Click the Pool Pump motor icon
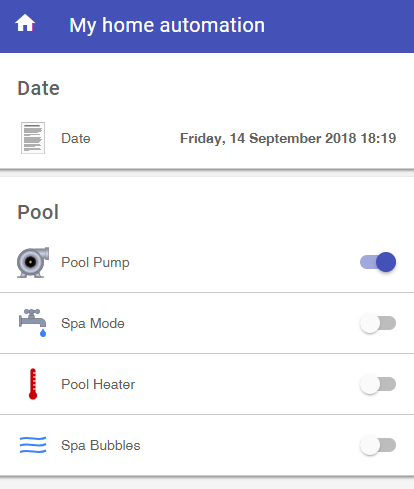The image size is (414, 489). [33, 262]
